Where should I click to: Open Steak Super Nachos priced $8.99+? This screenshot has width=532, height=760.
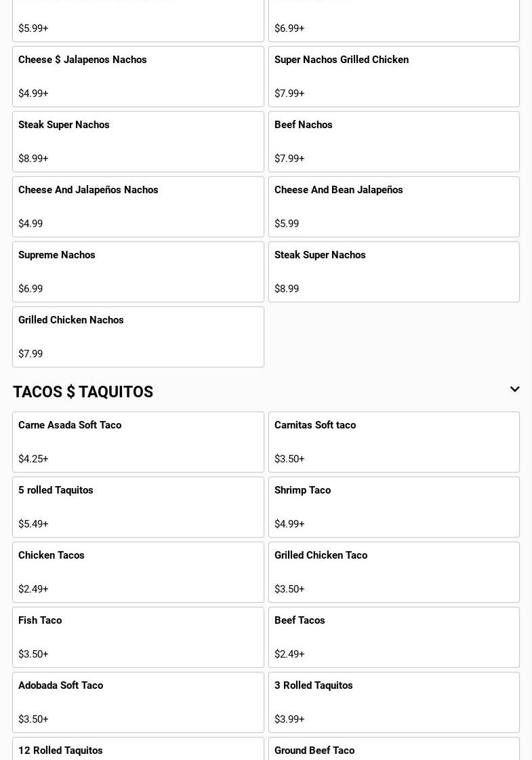click(x=138, y=142)
